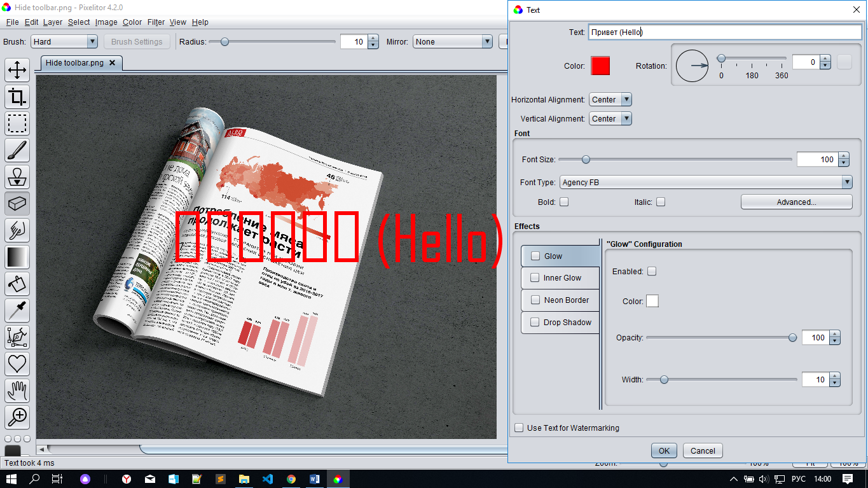Activate the rectangular Selection tool
The height and width of the screenshot is (488, 868).
point(17,123)
